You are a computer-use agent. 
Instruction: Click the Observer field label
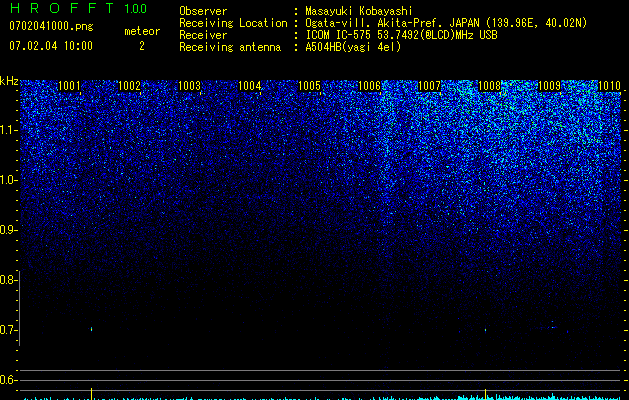[203, 11]
